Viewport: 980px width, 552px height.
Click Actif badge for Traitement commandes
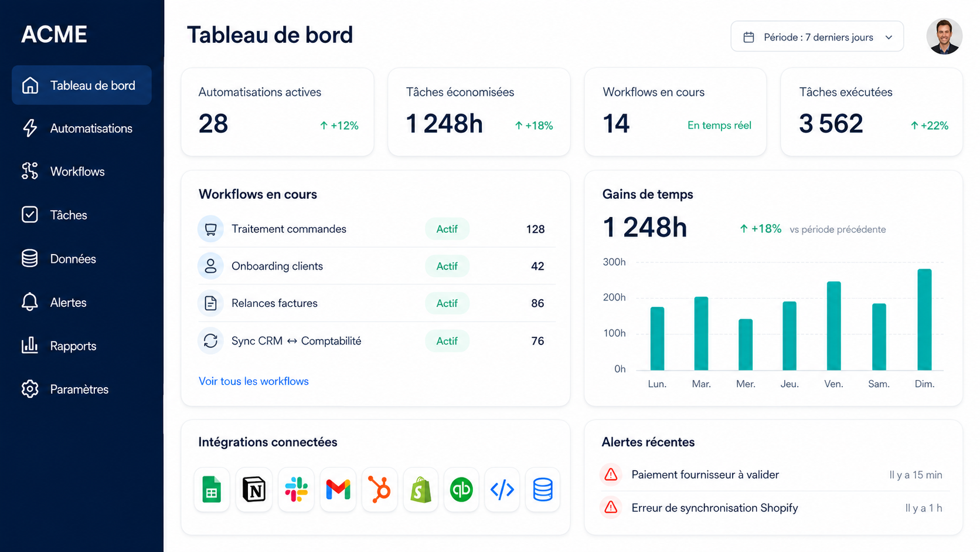(447, 229)
